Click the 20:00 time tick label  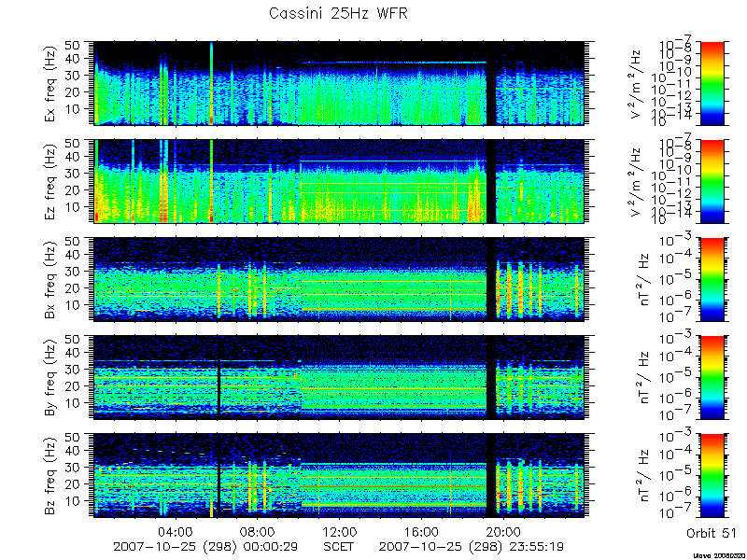coord(503,531)
